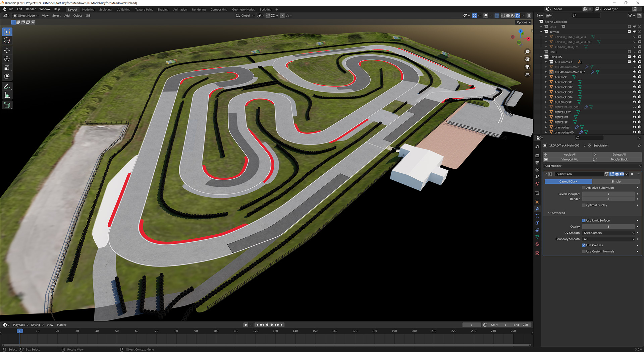Disable Use Limit Surface checkbox
The height and width of the screenshot is (352, 644).
(x=584, y=221)
